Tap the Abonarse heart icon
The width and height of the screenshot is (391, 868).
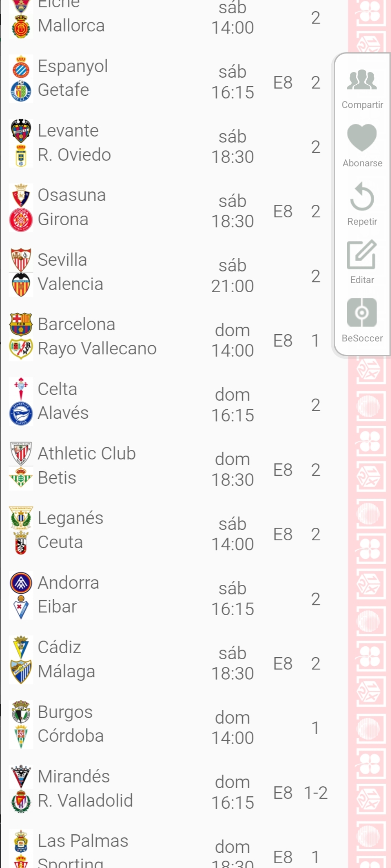coord(362,137)
